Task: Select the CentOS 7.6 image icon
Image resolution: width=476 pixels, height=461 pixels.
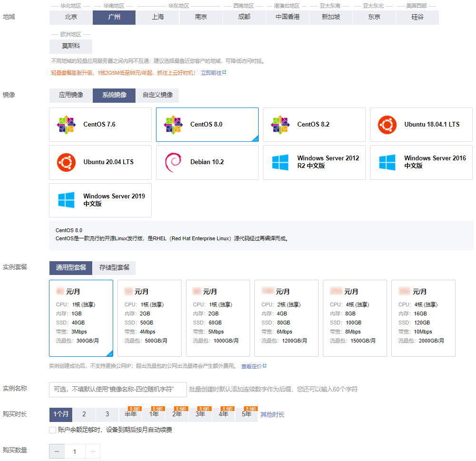Action: pos(66,125)
